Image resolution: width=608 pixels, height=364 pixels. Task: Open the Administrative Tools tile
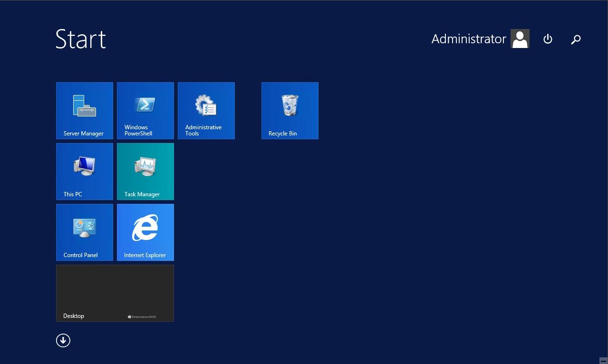click(x=206, y=111)
